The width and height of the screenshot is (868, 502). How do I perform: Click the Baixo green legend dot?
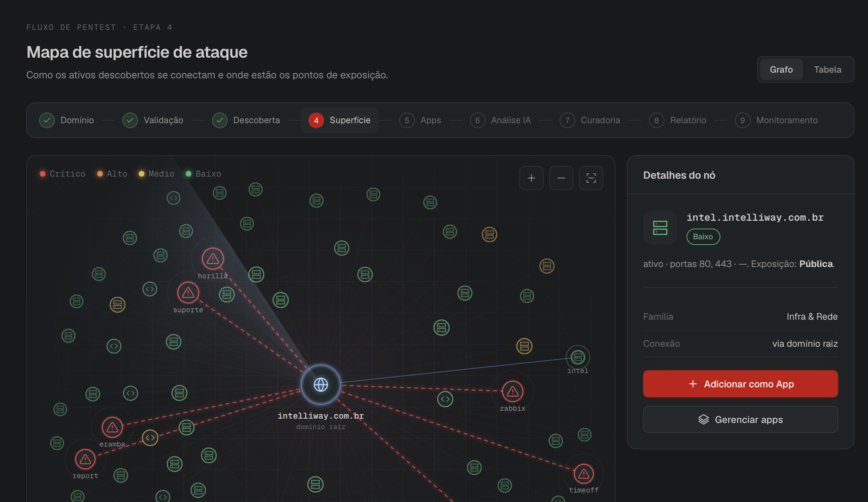pos(189,174)
